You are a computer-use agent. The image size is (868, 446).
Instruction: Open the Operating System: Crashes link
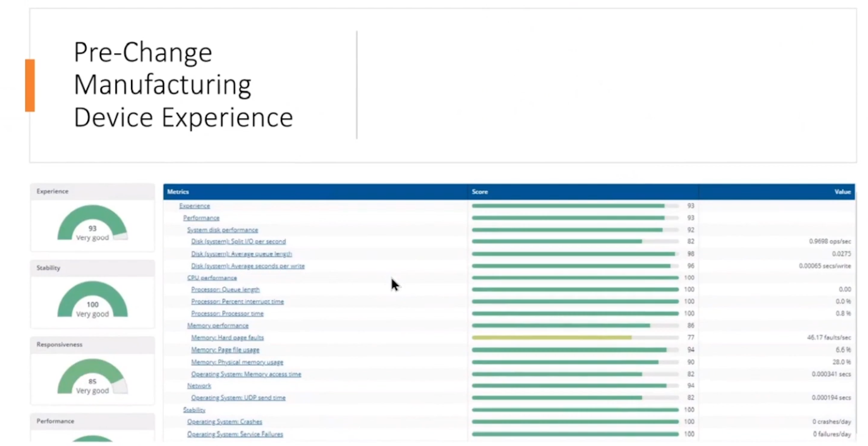tap(225, 422)
